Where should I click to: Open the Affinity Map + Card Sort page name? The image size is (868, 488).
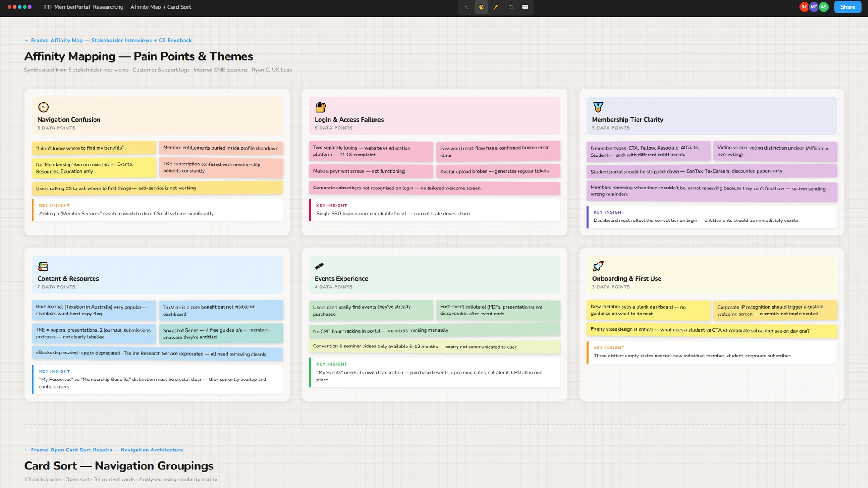point(160,7)
